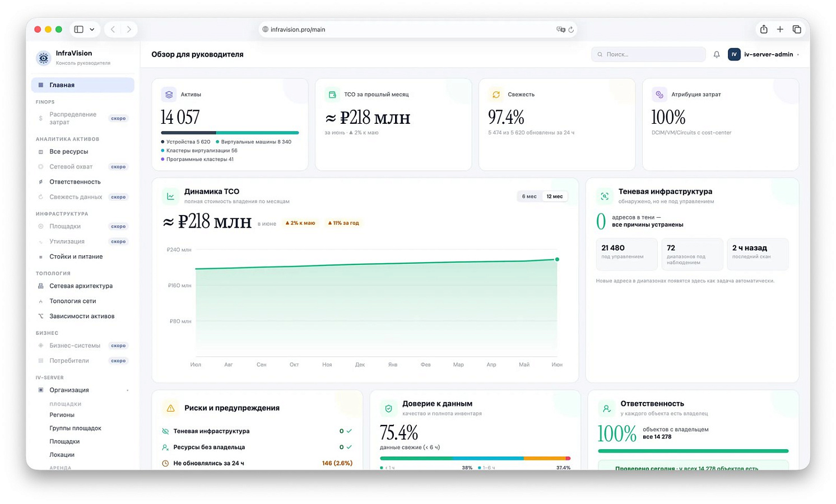Open the Safari share icon

click(763, 29)
